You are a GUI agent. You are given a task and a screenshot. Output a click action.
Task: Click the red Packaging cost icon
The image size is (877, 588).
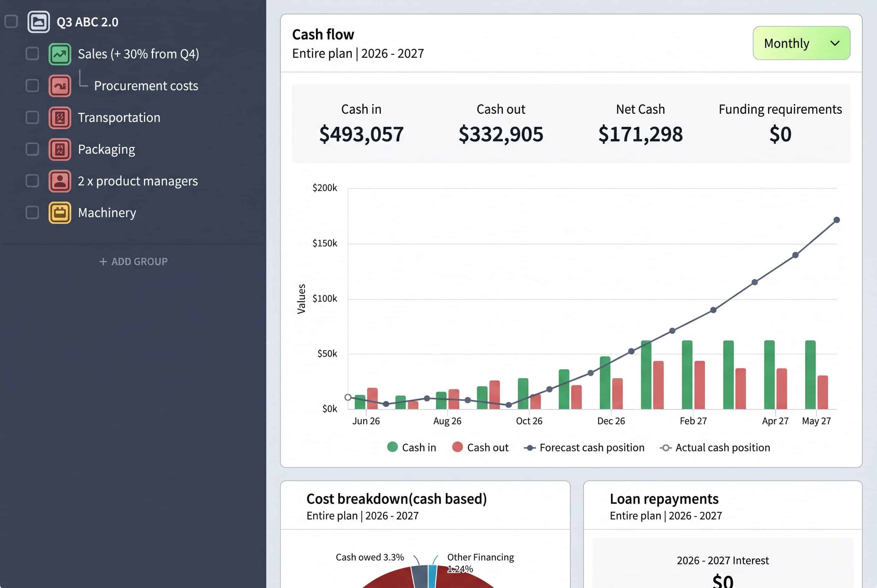(x=60, y=149)
